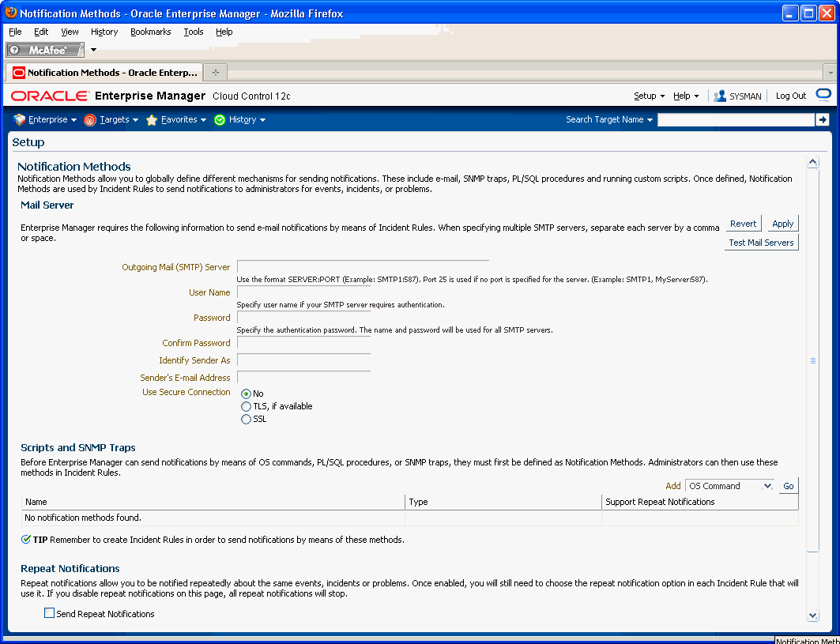Open the Firefox History menu
Image resolution: width=840 pixels, height=644 pixels.
click(x=104, y=32)
